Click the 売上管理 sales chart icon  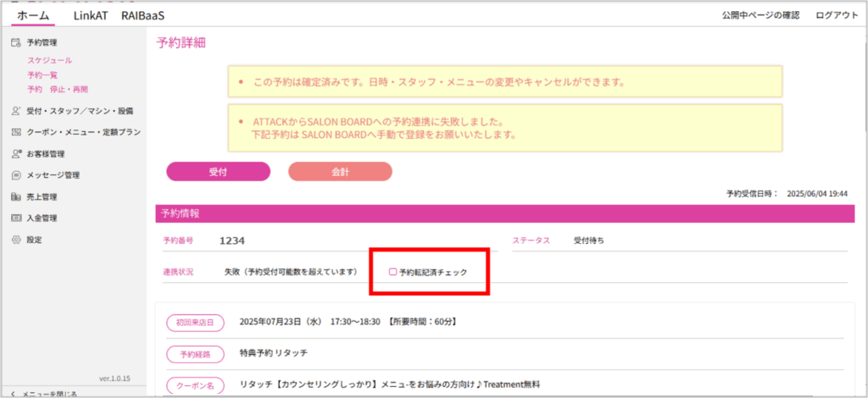click(x=16, y=197)
